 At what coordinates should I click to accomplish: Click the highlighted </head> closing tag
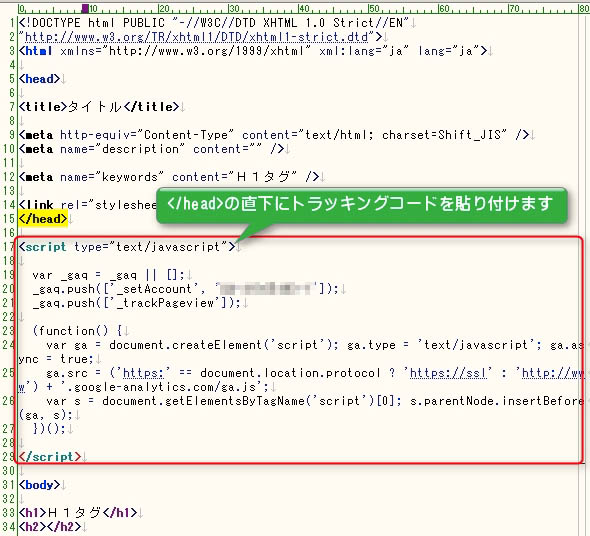43,219
